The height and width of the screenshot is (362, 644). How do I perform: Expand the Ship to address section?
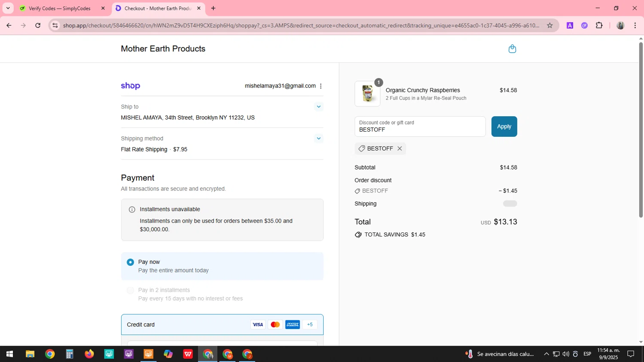(x=319, y=107)
